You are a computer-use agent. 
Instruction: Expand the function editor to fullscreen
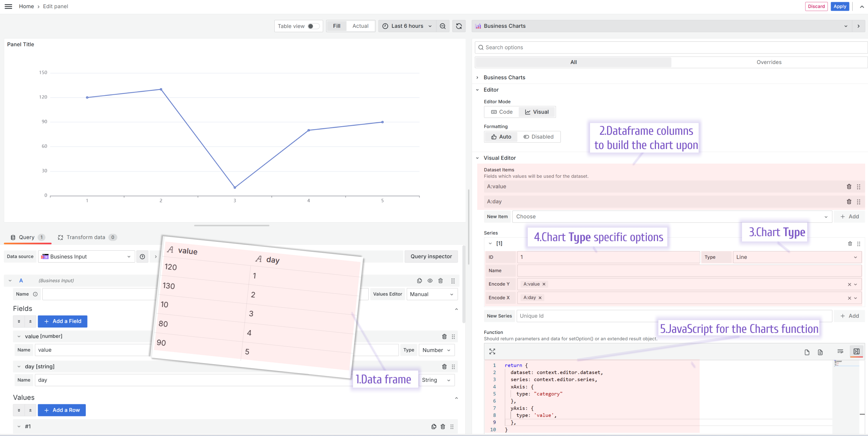(492, 351)
